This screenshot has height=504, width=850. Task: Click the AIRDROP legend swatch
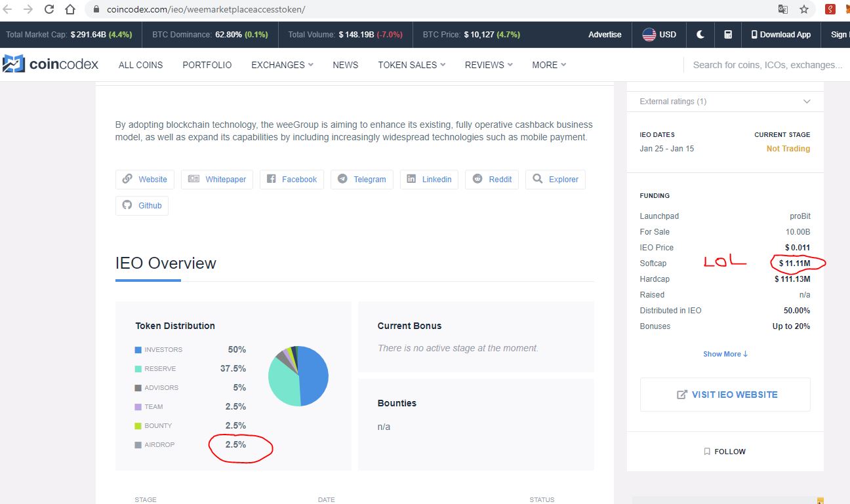[138, 445]
